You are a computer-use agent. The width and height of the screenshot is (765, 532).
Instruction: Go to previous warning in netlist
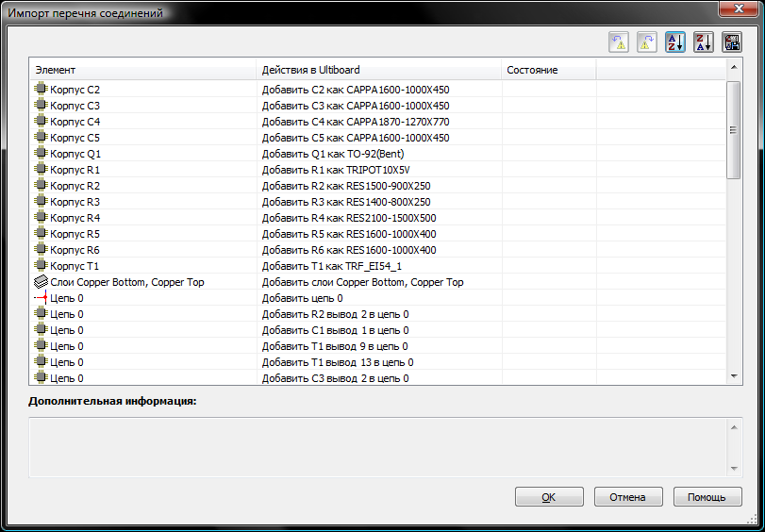click(619, 42)
